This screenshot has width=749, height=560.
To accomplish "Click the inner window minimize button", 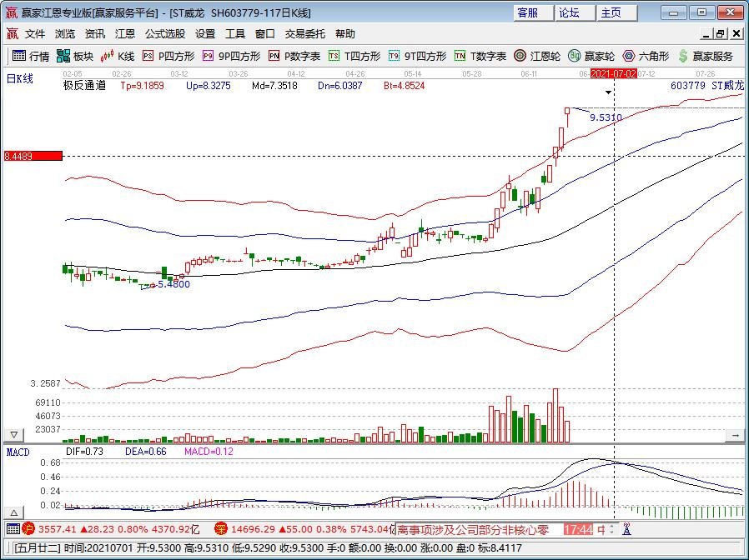I will [x=706, y=34].
